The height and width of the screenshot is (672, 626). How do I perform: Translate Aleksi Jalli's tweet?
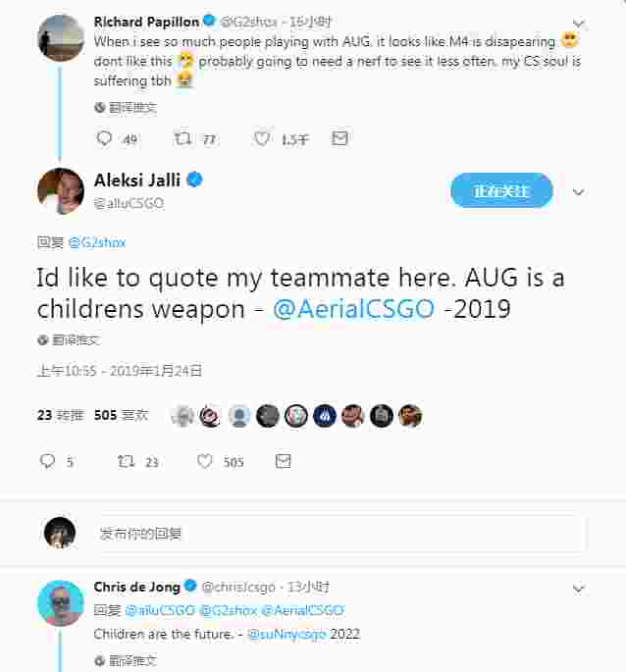[69, 340]
